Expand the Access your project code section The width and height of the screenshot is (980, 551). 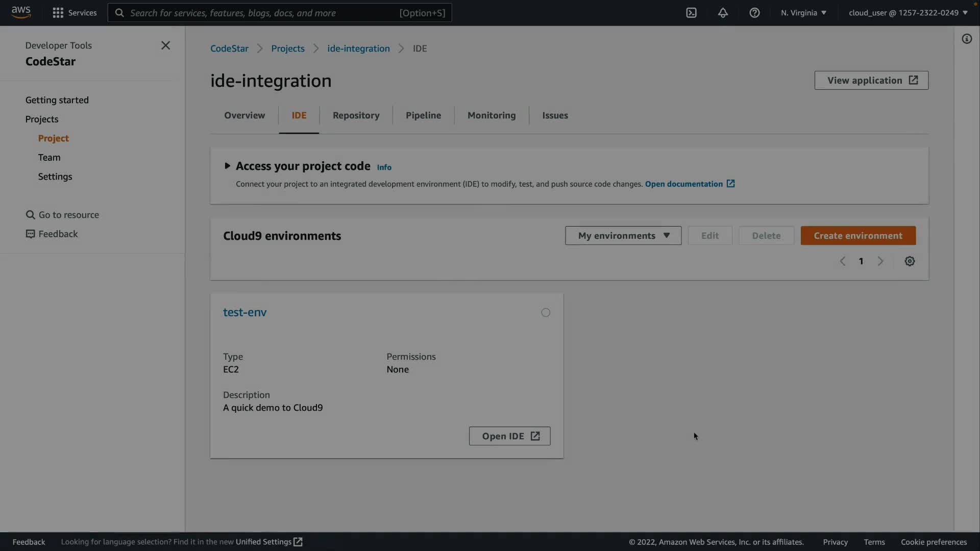[228, 166]
